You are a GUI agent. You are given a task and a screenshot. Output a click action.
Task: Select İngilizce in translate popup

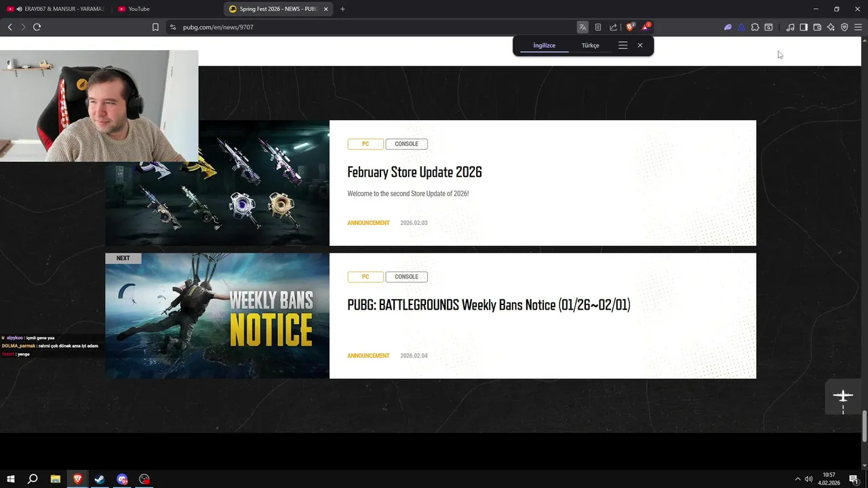[544, 45]
